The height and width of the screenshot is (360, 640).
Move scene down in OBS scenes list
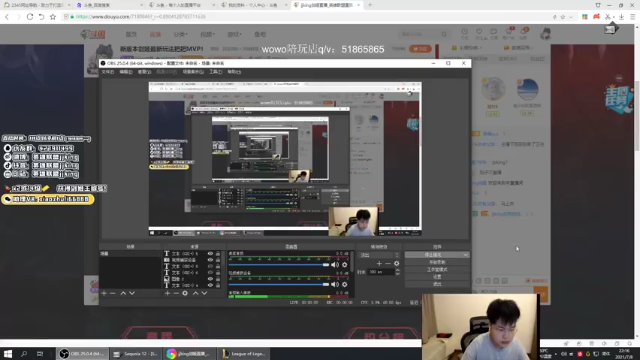tap(132, 293)
